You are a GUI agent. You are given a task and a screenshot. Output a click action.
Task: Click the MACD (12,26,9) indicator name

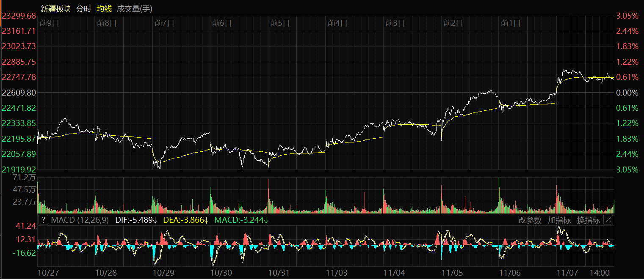click(80, 220)
